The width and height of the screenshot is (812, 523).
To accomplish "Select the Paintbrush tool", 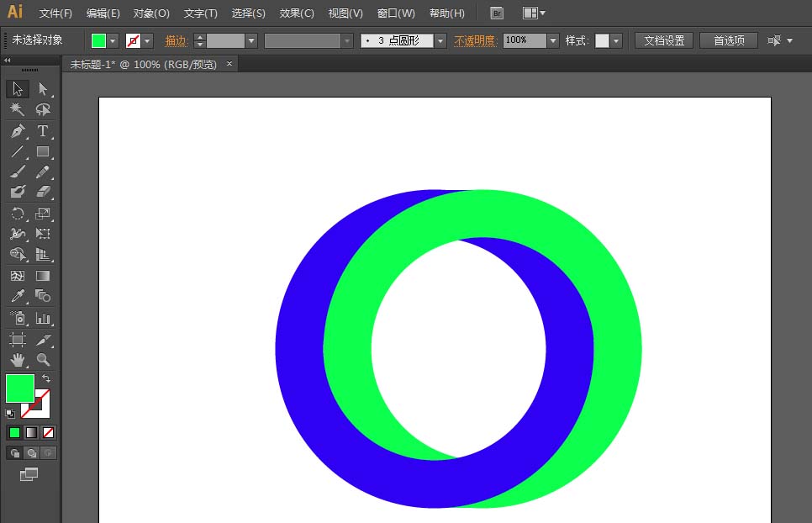I will point(18,172).
